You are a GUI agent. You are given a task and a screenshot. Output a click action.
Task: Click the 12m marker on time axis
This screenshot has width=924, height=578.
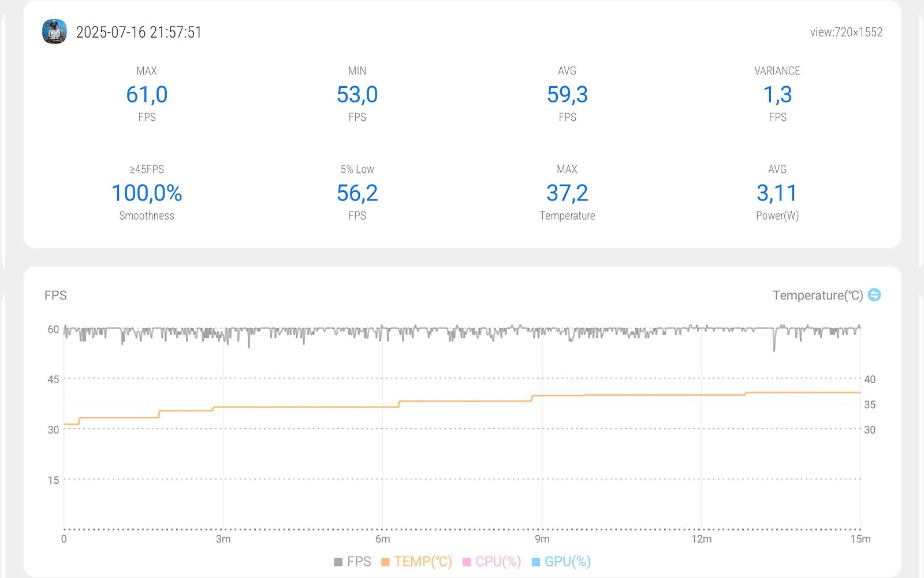coord(702,539)
